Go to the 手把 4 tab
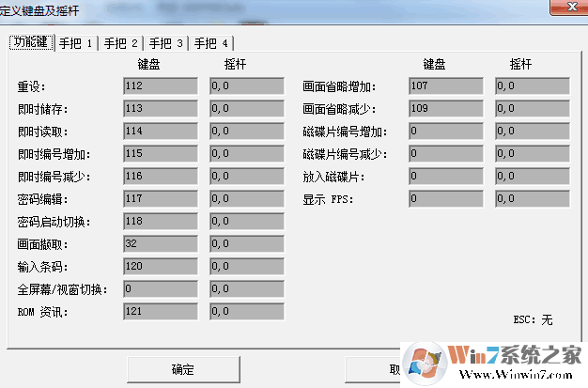The image size is (588, 388). click(x=211, y=43)
